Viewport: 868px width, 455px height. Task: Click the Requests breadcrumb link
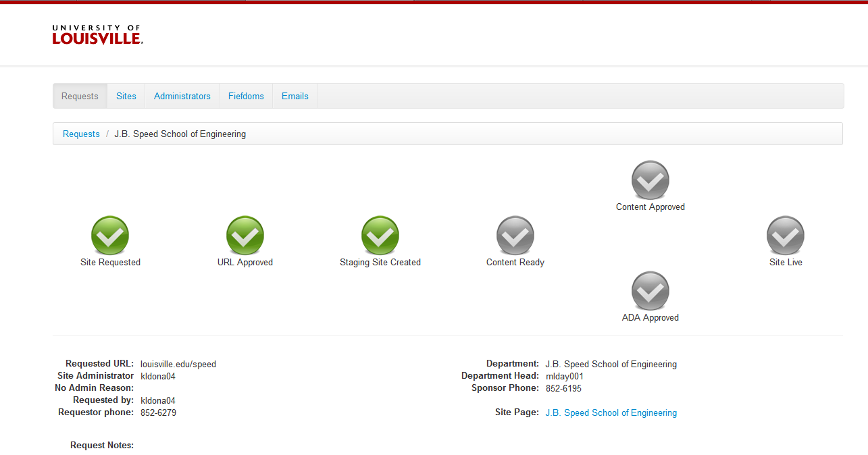click(x=81, y=134)
